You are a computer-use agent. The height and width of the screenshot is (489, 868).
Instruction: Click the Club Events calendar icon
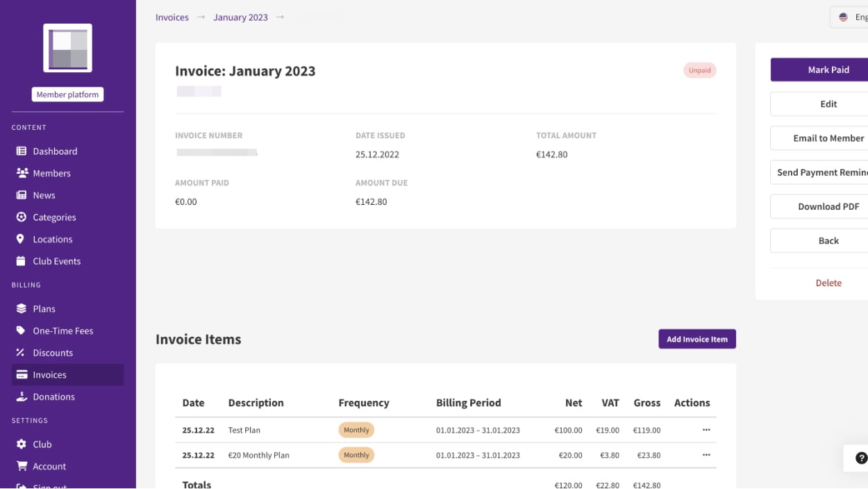pyautogui.click(x=21, y=261)
